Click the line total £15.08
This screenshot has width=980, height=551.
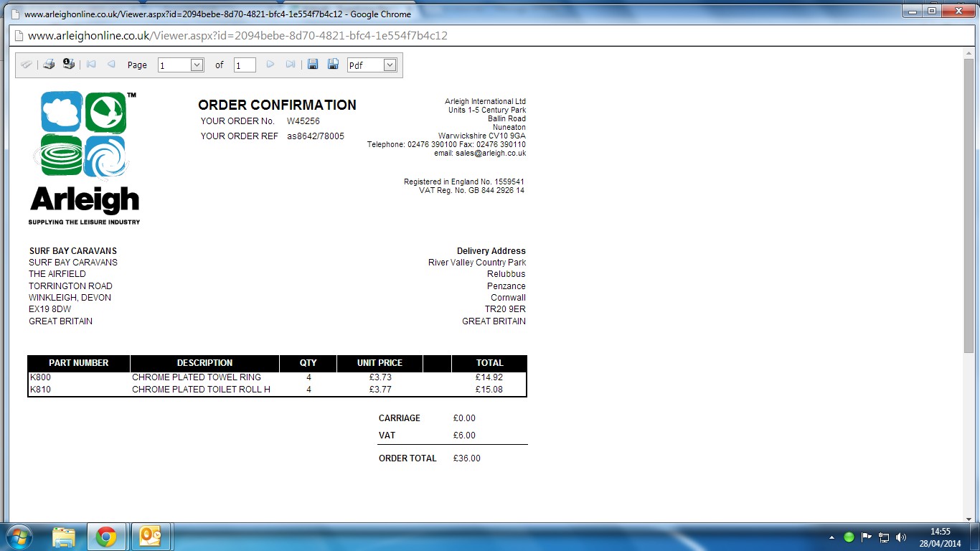[489, 390]
